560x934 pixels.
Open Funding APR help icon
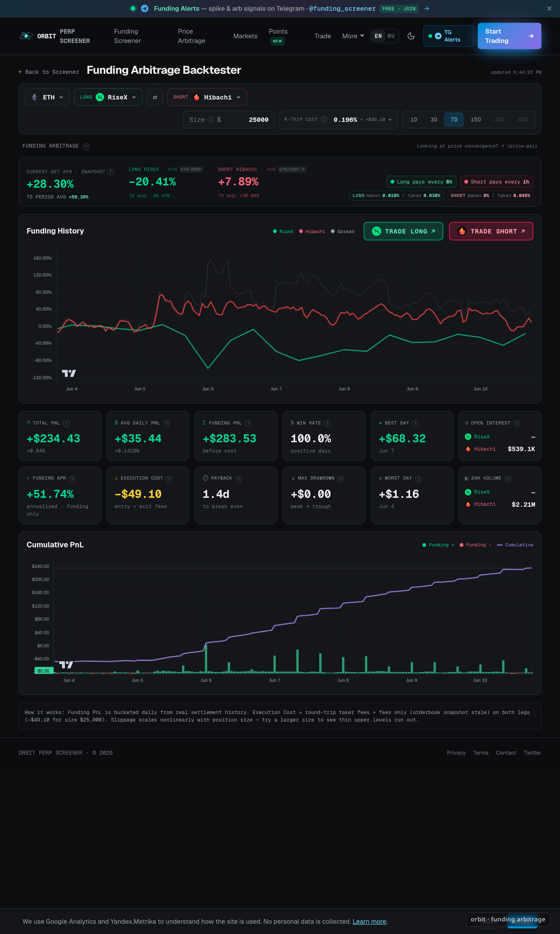click(x=73, y=479)
